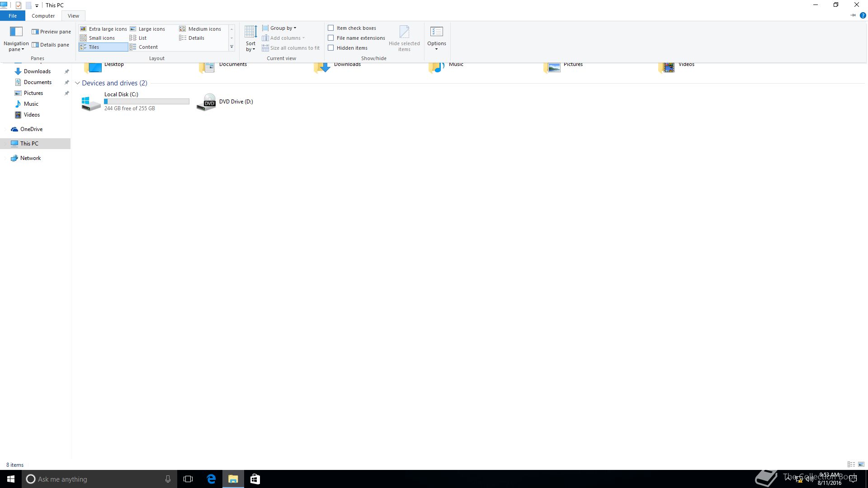This screenshot has width=868, height=488.
Task: Switch to details view via status bar icon
Action: [x=851, y=465]
